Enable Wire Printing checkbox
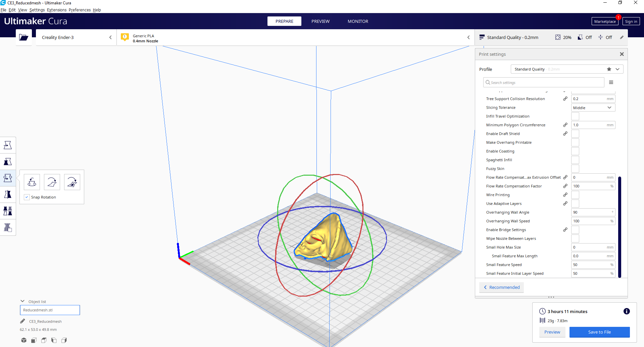The height and width of the screenshot is (347, 644). pos(575,195)
